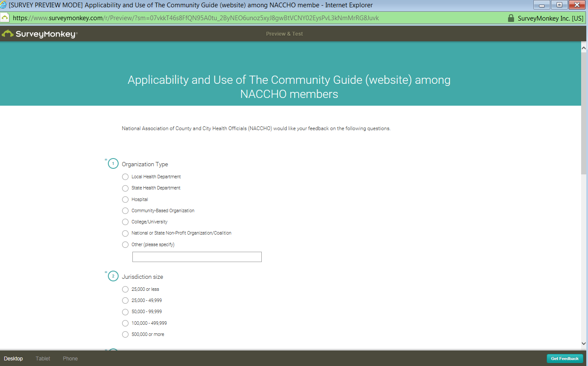Select the 50,000 - 99,999 option

click(x=125, y=312)
